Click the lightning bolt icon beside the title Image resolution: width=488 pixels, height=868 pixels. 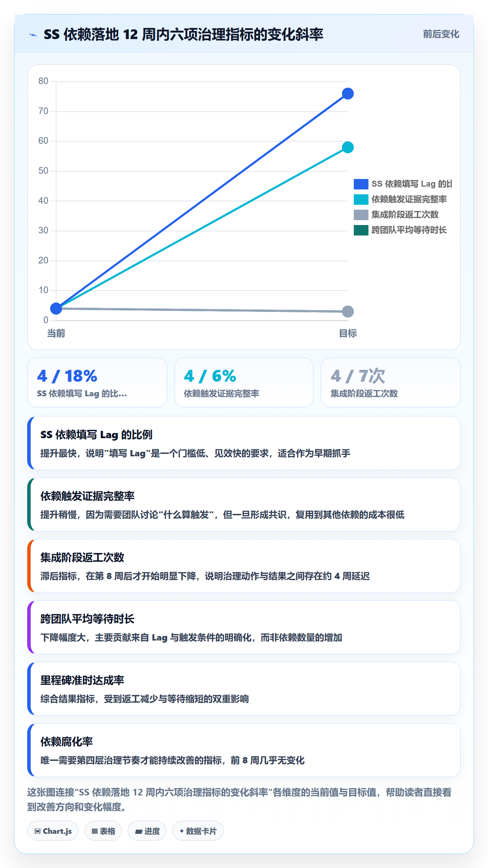tap(33, 35)
